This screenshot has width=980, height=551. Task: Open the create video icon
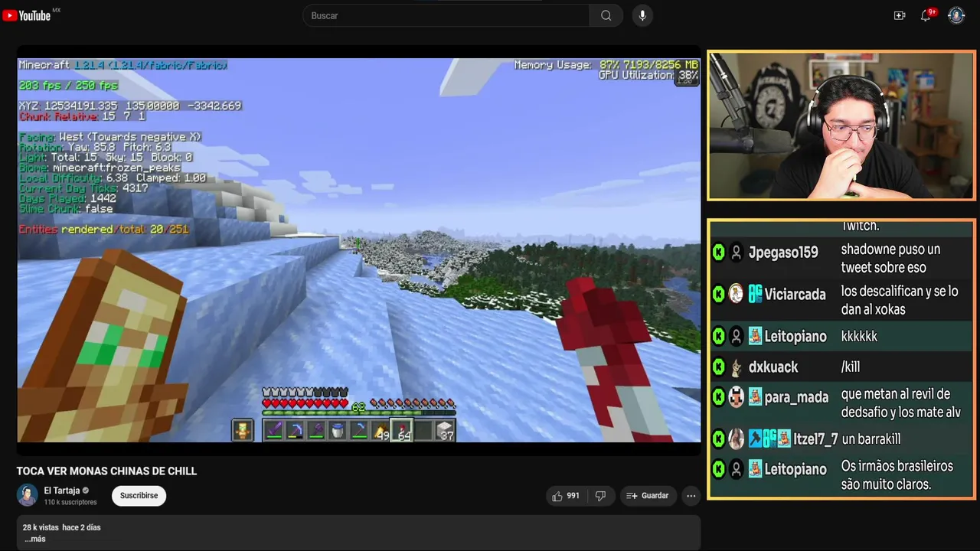[x=900, y=15]
